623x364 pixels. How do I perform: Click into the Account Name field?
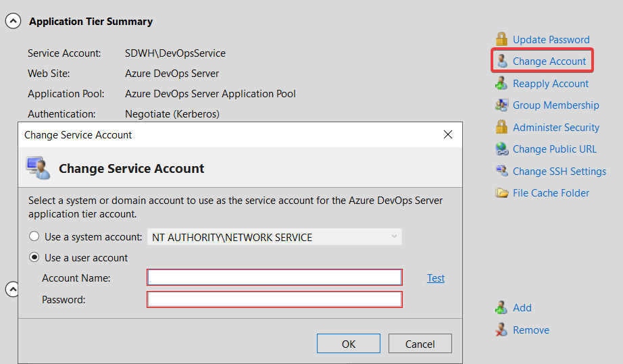(x=274, y=278)
